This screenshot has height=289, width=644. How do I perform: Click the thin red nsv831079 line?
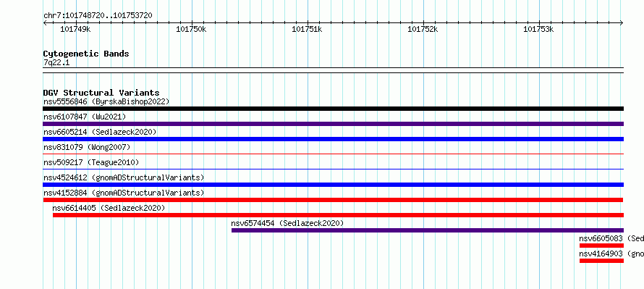pyautogui.click(x=333, y=154)
